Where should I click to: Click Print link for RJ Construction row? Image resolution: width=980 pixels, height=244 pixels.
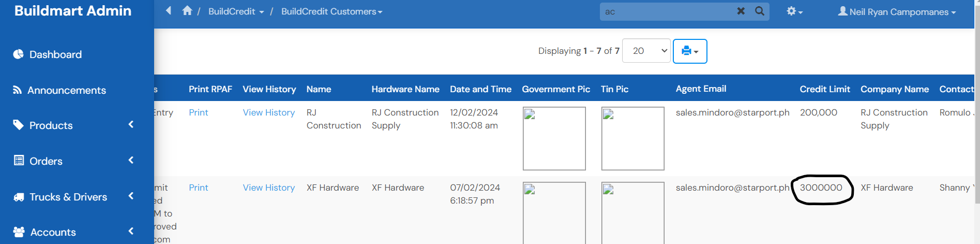[x=198, y=112]
